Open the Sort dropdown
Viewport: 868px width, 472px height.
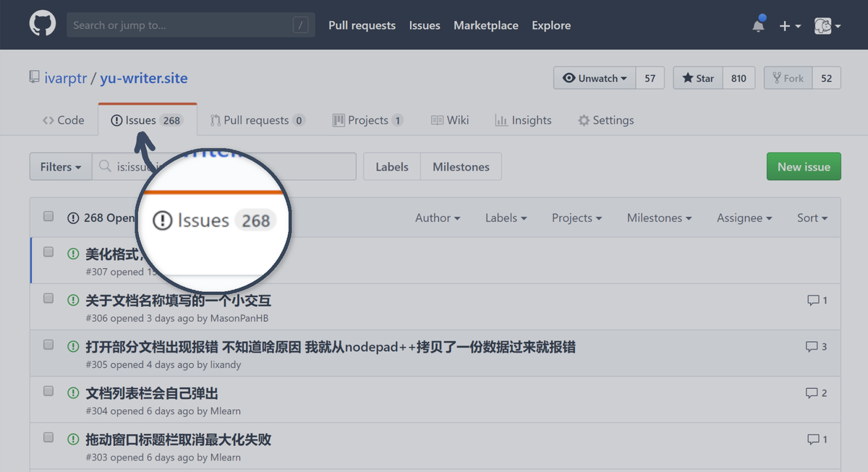[x=812, y=218]
